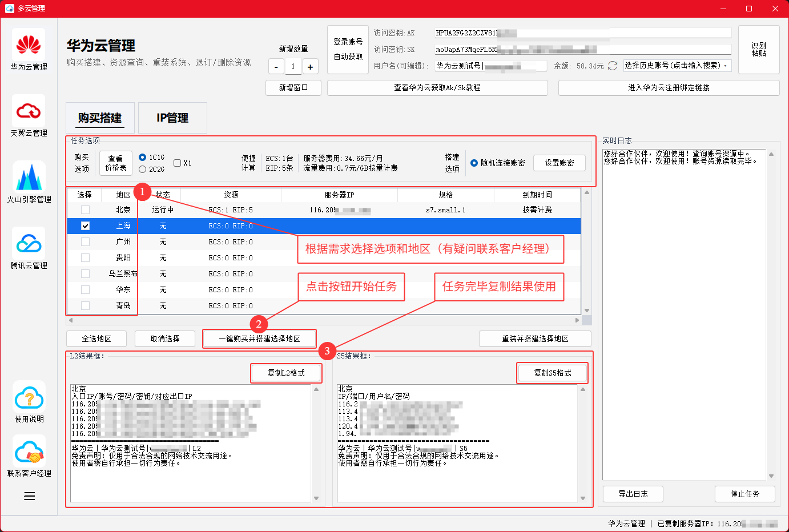Click the 多云管理 app icon in title bar
Viewport: 789px width, 532px height.
(x=9, y=9)
